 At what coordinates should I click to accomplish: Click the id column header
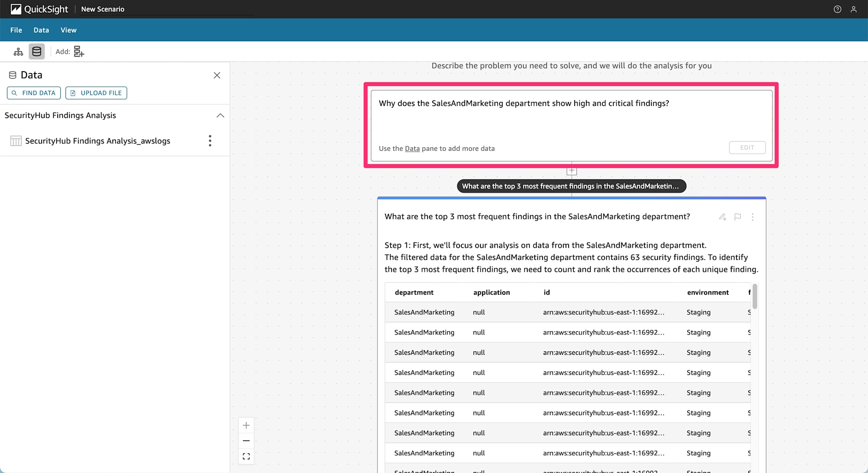(547, 292)
